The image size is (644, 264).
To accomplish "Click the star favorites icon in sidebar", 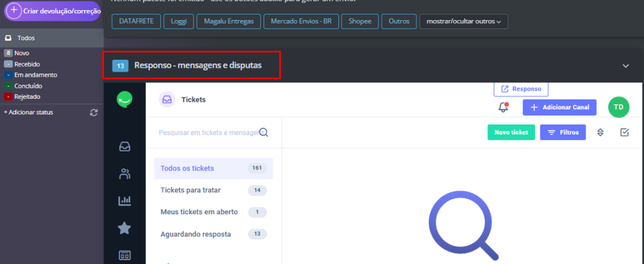I will tap(125, 229).
